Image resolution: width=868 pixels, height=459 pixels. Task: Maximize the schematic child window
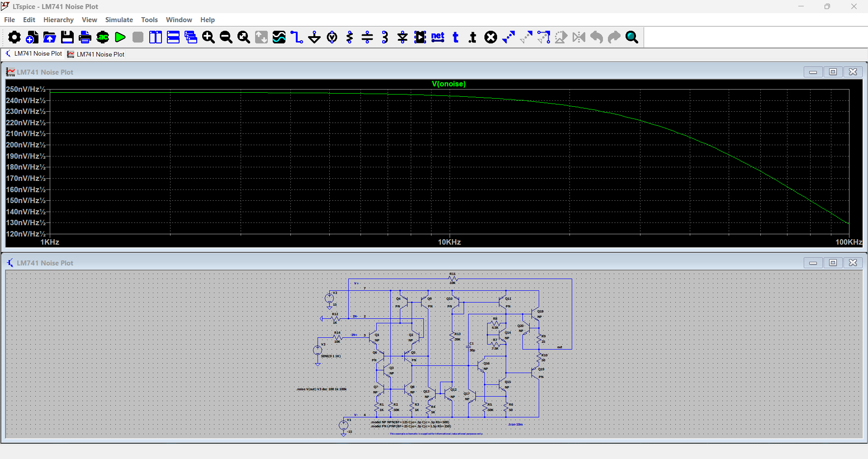[833, 263]
